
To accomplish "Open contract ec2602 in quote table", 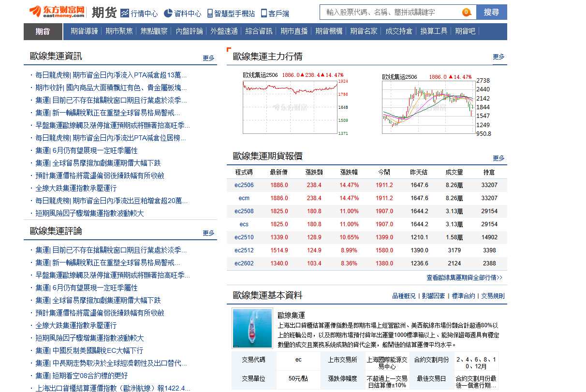I will click(x=244, y=263).
